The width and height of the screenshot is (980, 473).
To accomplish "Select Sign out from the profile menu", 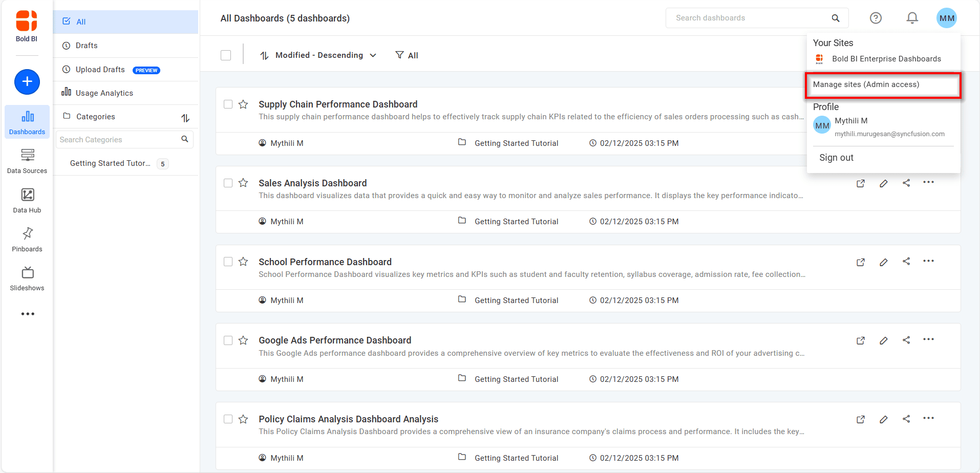I will click(836, 158).
